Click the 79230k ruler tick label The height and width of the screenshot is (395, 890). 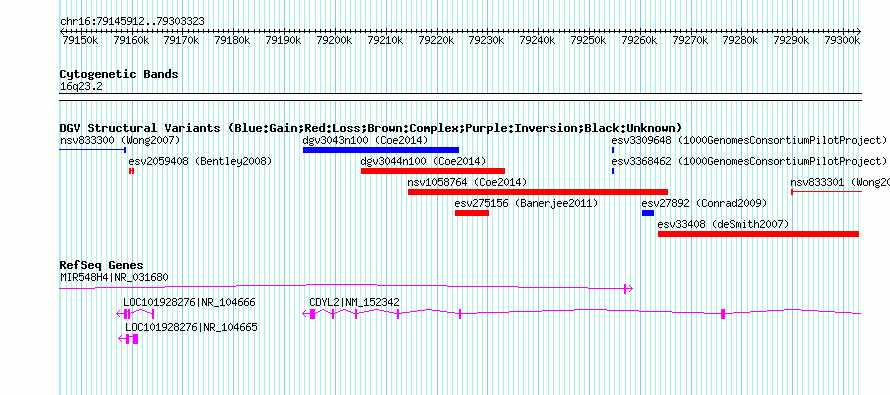click(x=486, y=40)
